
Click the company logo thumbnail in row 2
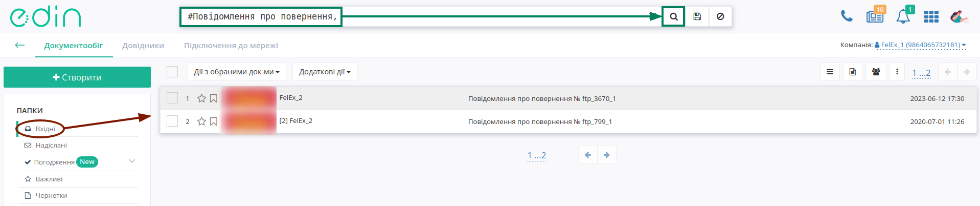pyautogui.click(x=249, y=121)
